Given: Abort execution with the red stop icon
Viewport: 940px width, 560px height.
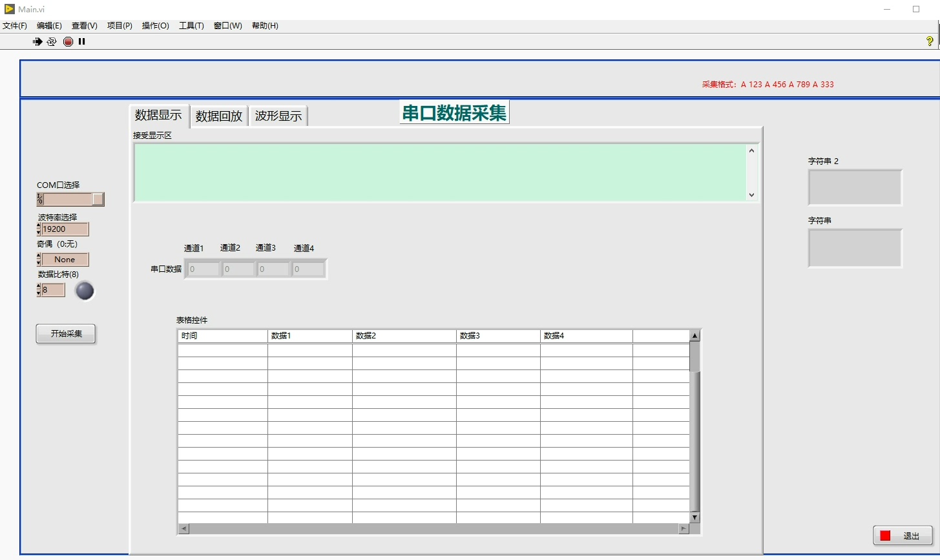Looking at the screenshot, I should tap(68, 41).
